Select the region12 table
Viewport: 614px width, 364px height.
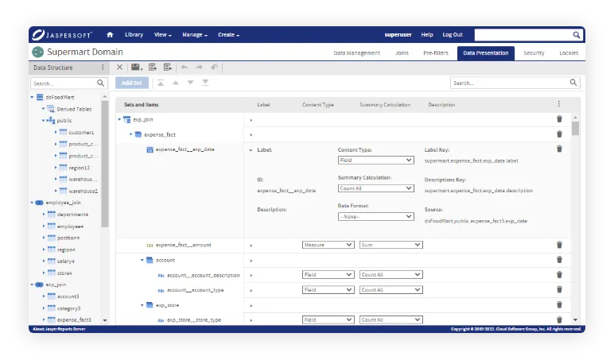(79, 168)
